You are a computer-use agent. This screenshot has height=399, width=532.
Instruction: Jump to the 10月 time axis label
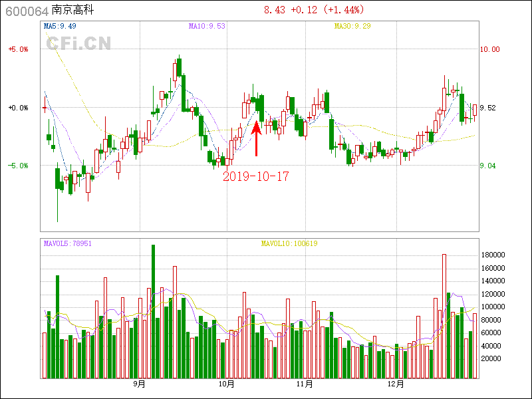click(227, 384)
